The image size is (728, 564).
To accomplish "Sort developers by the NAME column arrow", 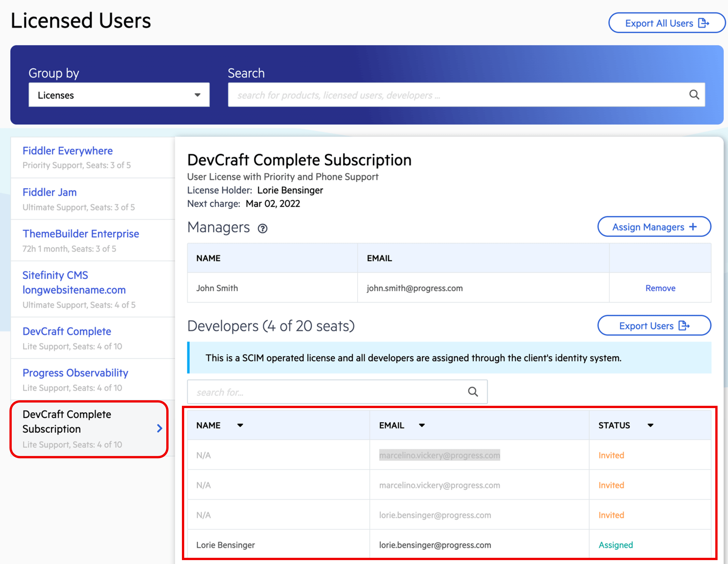I will [240, 426].
